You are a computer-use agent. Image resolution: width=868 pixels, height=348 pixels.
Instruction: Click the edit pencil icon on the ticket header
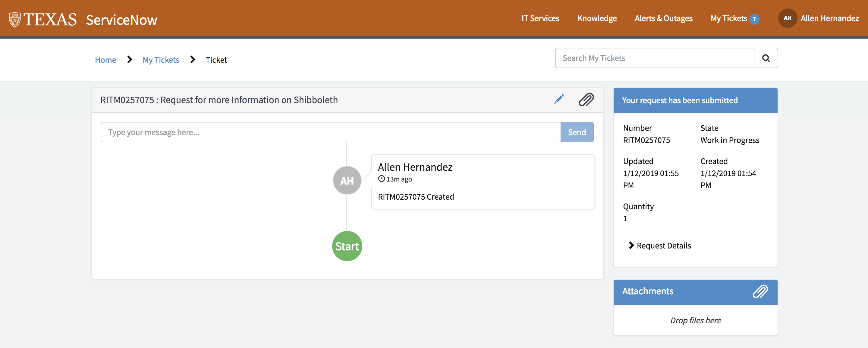click(559, 99)
